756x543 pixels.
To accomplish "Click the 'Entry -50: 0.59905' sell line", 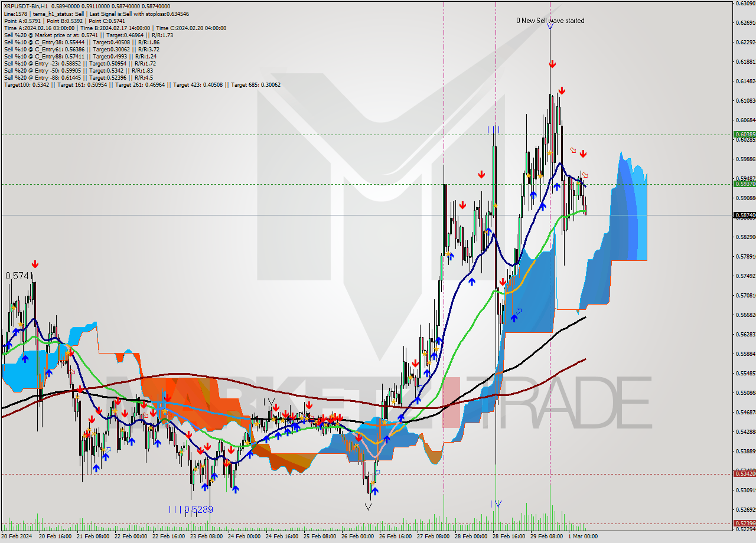I will click(78, 70).
